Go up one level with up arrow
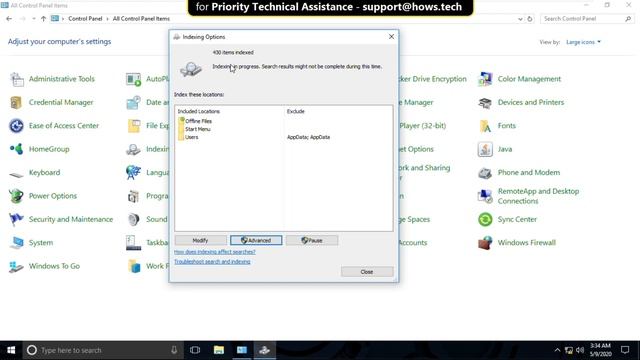 (43, 19)
